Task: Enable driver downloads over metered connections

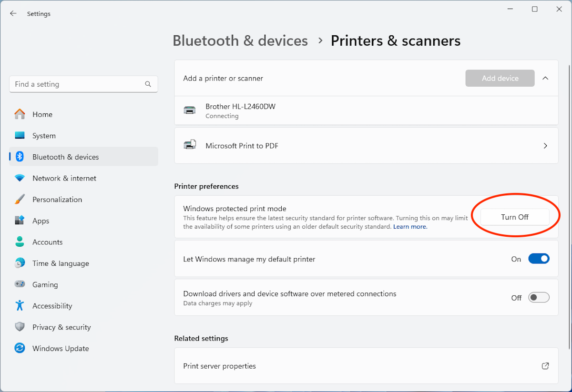Action: point(539,297)
